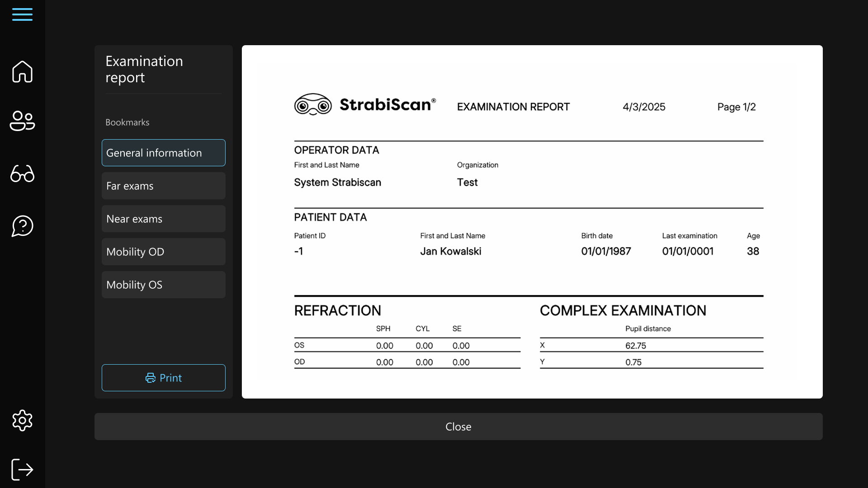The image size is (868, 488).
Task: Open the Mobility OS bookmark
Action: [163, 285]
